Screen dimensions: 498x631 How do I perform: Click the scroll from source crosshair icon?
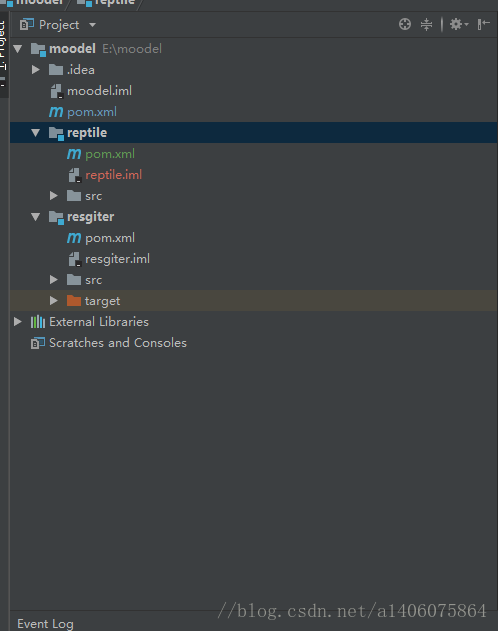point(405,25)
